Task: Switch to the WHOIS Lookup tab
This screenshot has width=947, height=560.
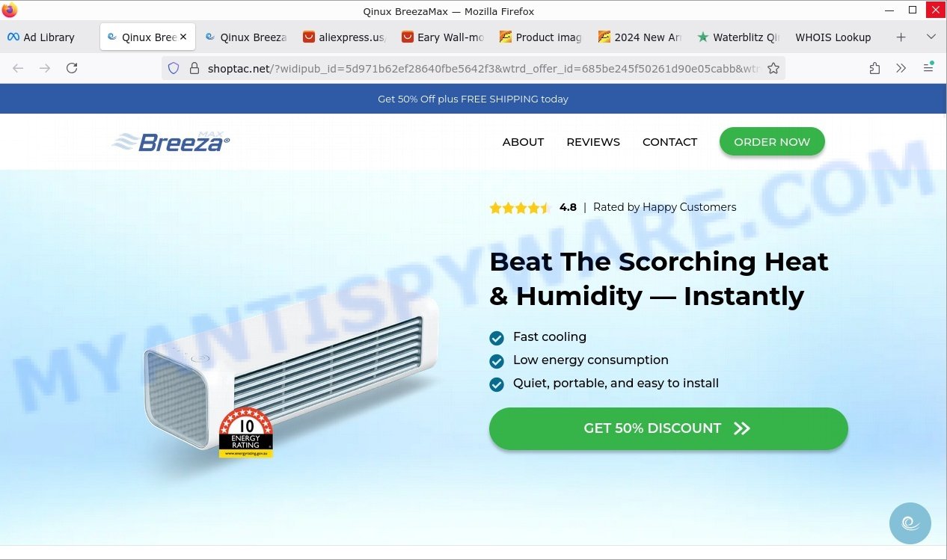Action: (833, 37)
